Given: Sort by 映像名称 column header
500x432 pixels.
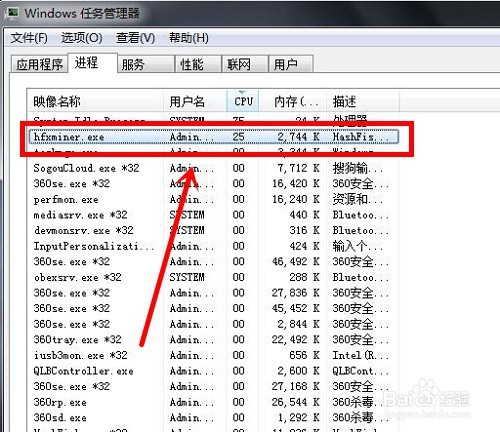Looking at the screenshot, I should (x=95, y=101).
